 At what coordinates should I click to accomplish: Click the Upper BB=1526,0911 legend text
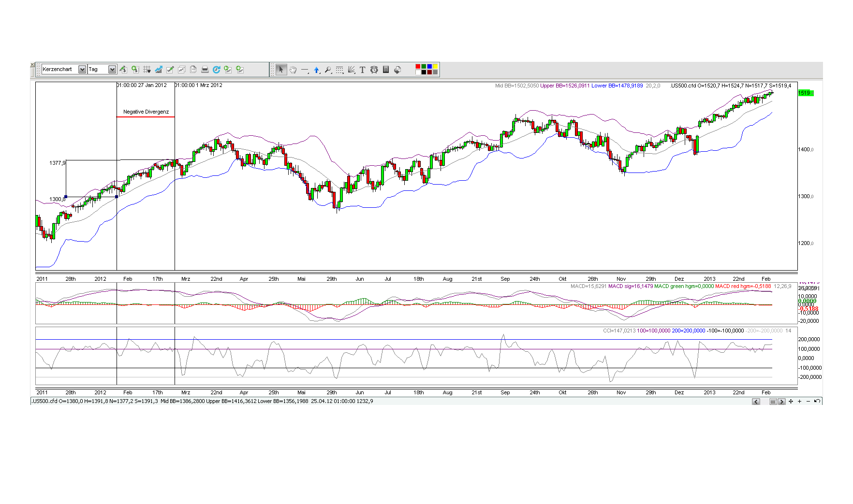[x=564, y=86]
